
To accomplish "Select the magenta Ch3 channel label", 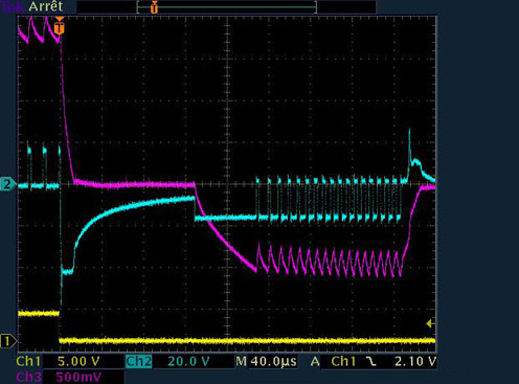I will pyautogui.click(x=29, y=377).
